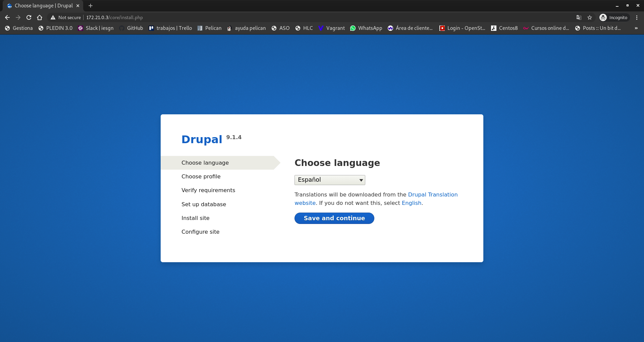Open a new tab with plus icon
The width and height of the screenshot is (644, 342).
click(91, 6)
